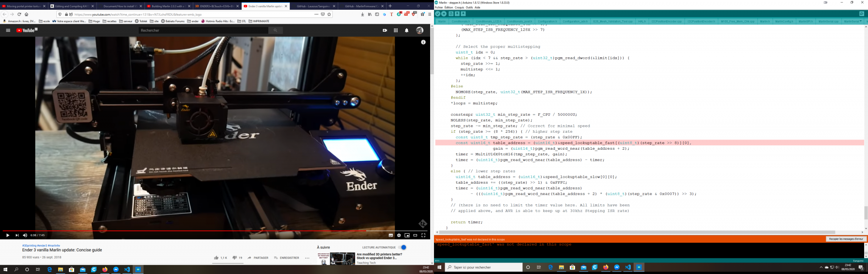Play the YouTube video
The height and width of the screenshot is (274, 868).
click(x=8, y=235)
